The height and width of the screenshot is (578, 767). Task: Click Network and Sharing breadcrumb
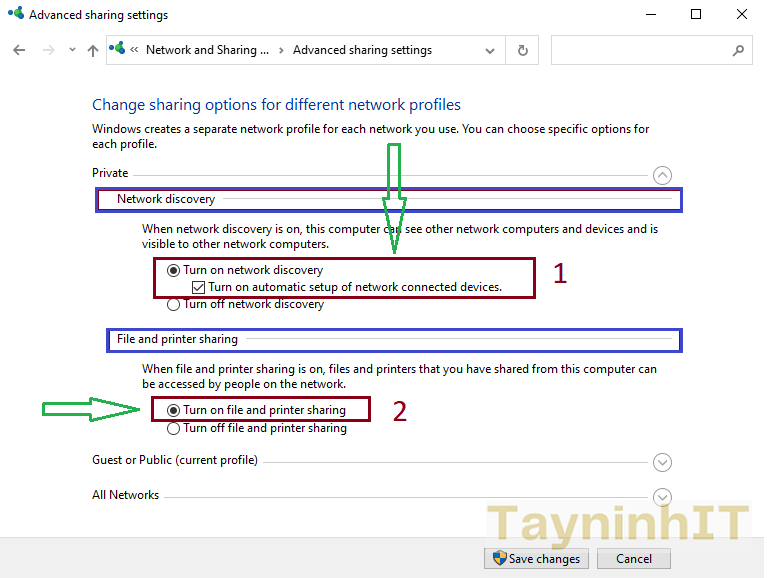coord(207,50)
